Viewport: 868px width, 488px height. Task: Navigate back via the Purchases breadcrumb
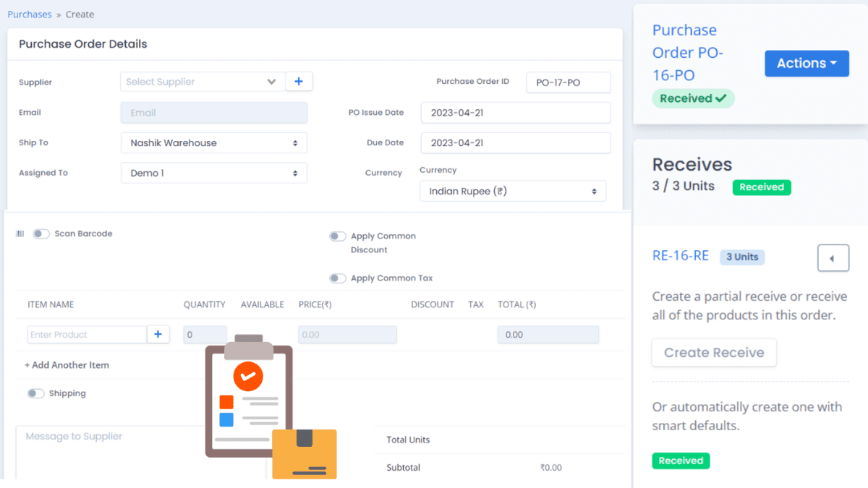click(x=29, y=14)
